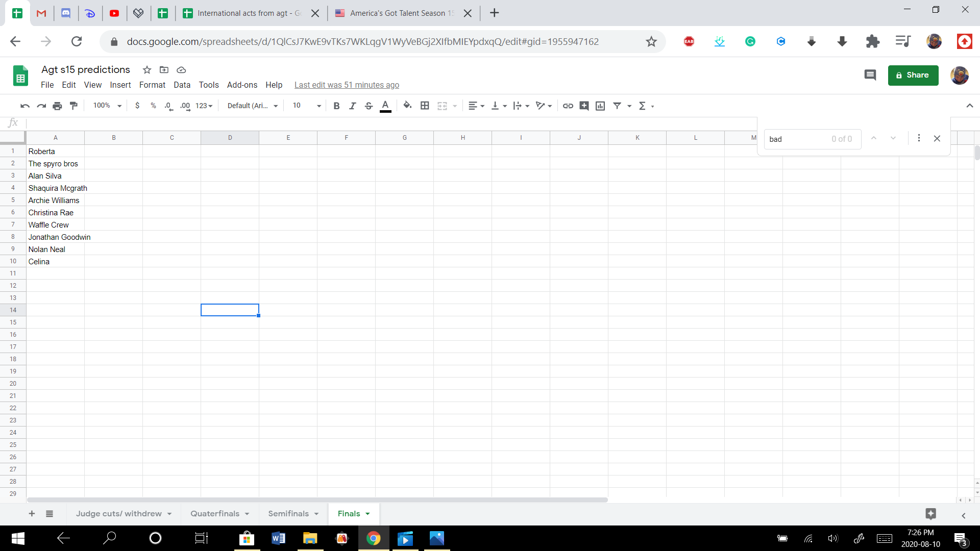Open the Borders tool
The height and width of the screenshot is (551, 980).
425,106
